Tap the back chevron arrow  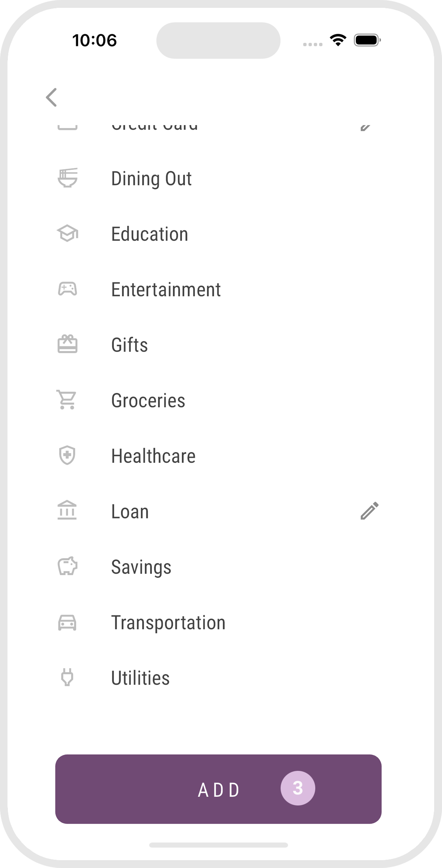click(52, 97)
